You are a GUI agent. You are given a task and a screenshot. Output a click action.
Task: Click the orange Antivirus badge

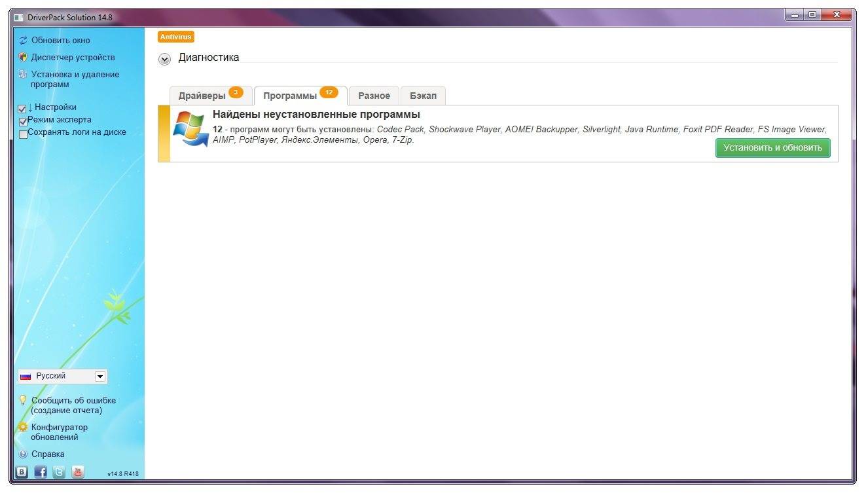pos(176,37)
